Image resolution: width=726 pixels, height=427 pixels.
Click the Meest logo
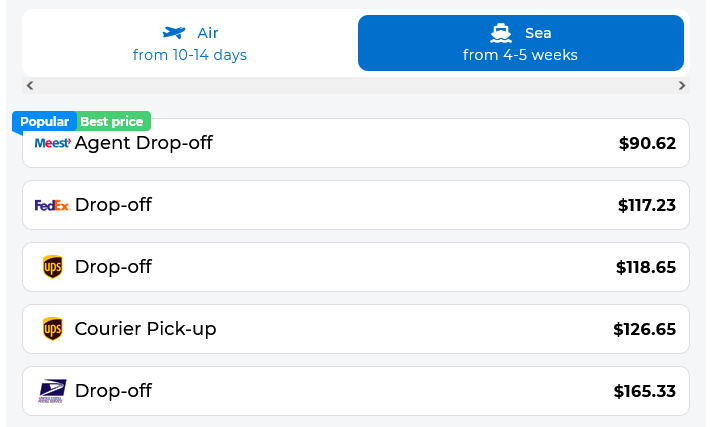point(53,143)
